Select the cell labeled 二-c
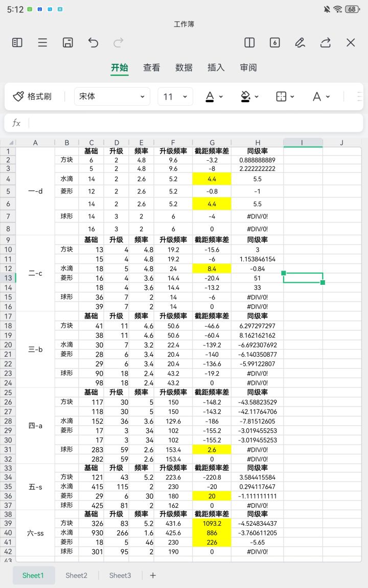 (x=35, y=274)
